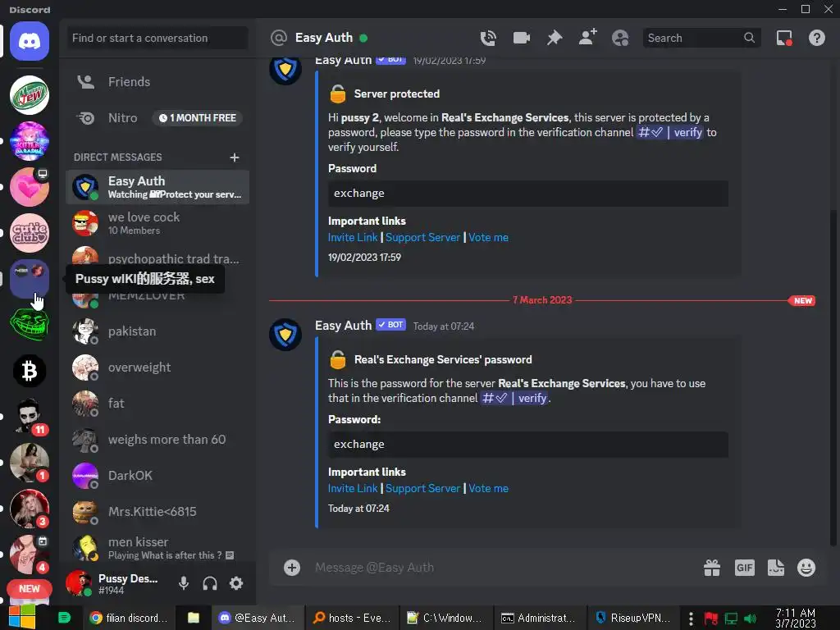This screenshot has width=840, height=630.
Task: Open the pink heart server
Action: tap(30, 187)
